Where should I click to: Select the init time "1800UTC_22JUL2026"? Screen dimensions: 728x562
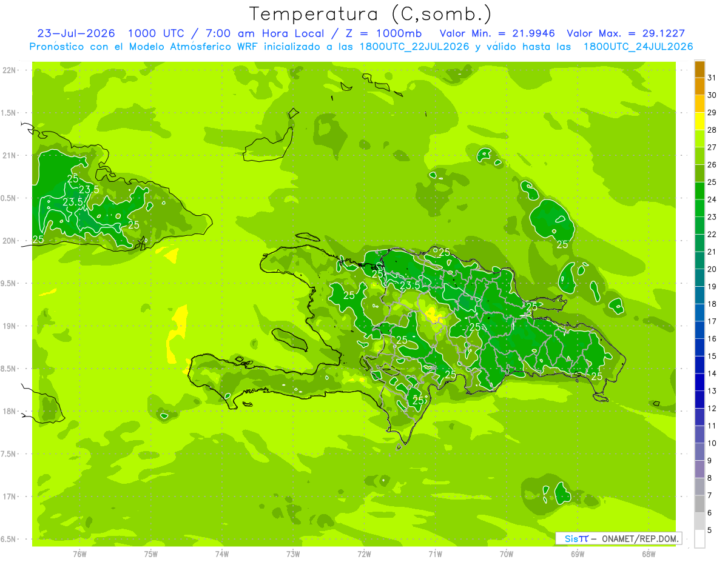pyautogui.click(x=414, y=46)
